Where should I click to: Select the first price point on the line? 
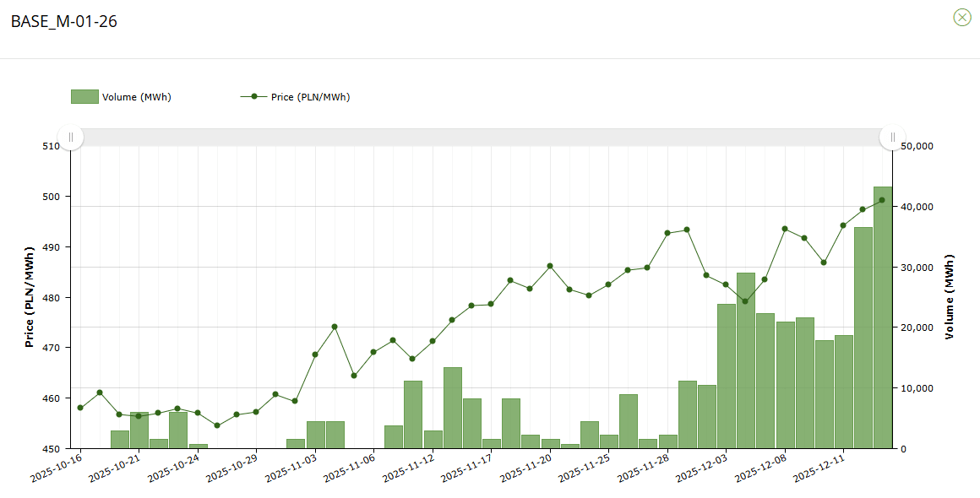[80, 408]
